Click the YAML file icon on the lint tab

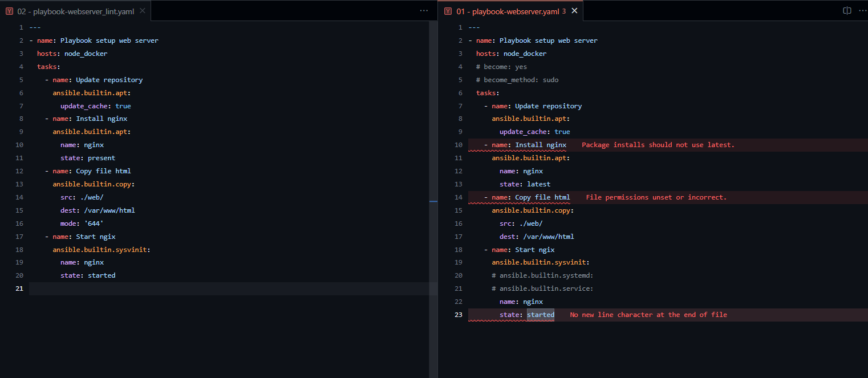9,11
